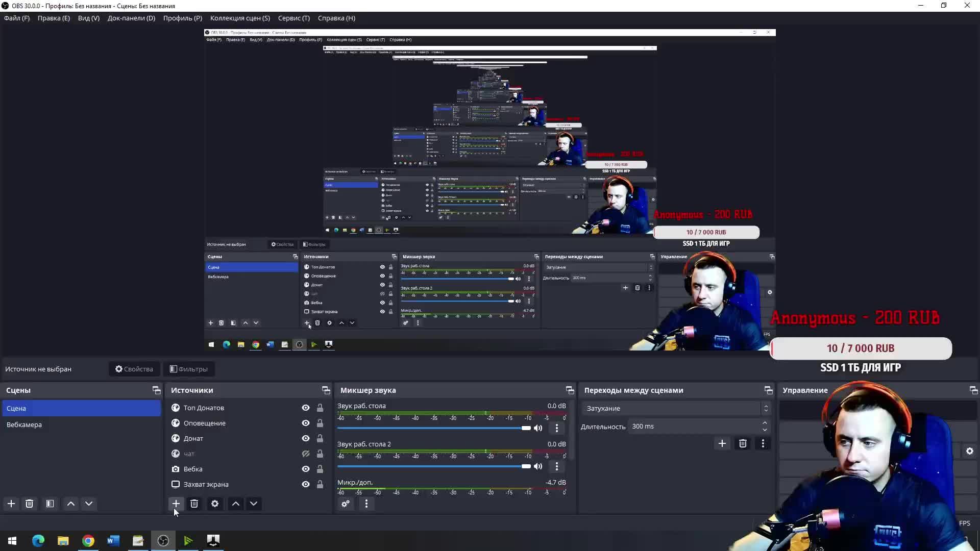Add a new scene with plus button

coord(11,504)
